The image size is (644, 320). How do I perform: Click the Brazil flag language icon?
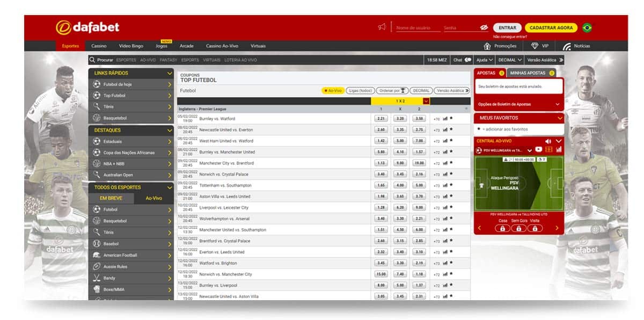coord(587,27)
